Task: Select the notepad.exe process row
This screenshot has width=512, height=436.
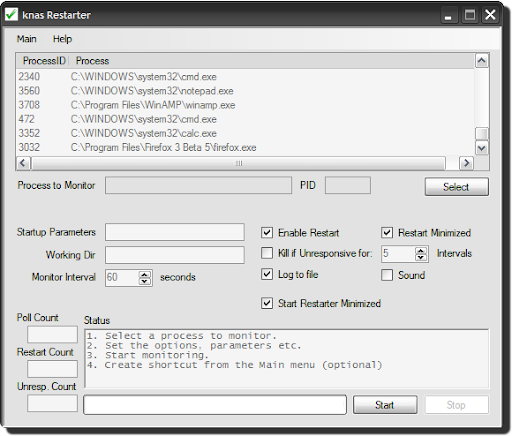Action: pos(245,91)
